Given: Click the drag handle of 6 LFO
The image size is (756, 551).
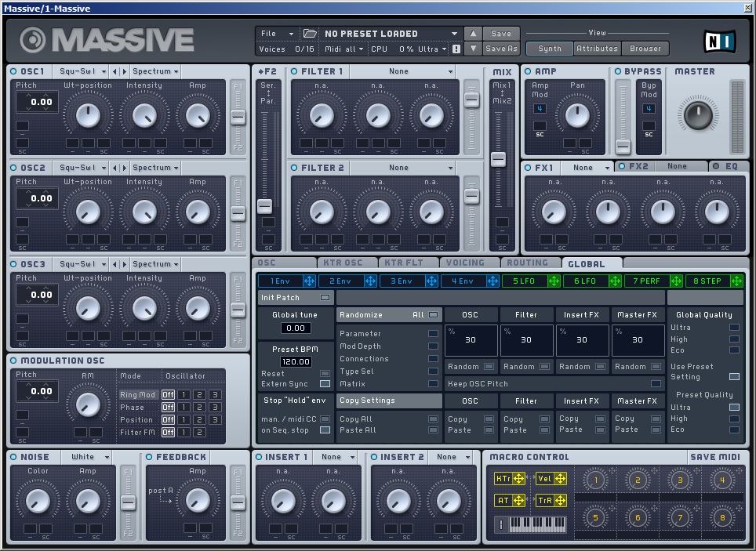Looking at the screenshot, I should 615,281.
